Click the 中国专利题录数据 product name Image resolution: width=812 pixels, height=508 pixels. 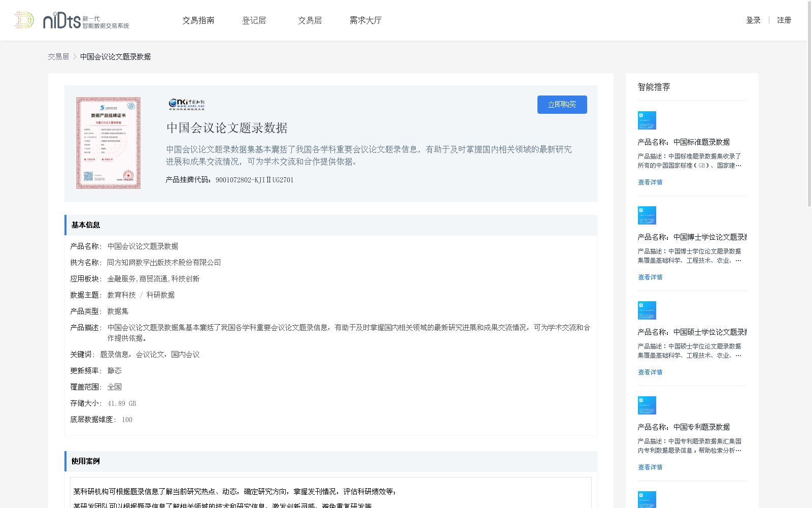coord(701,427)
